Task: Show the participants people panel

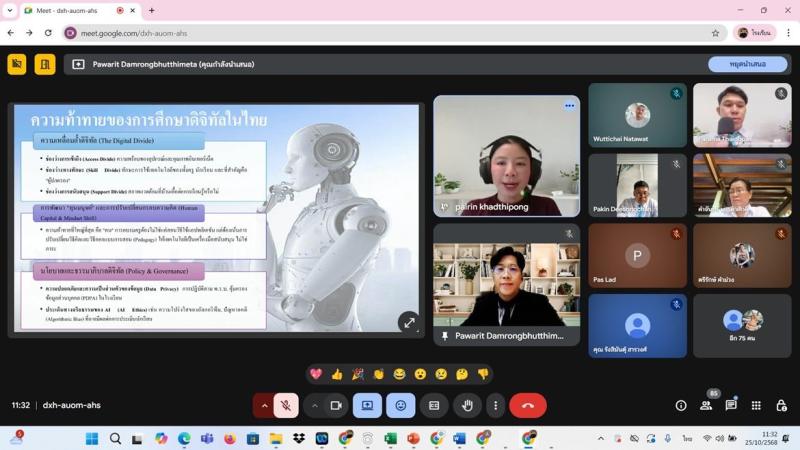Action: [706, 405]
